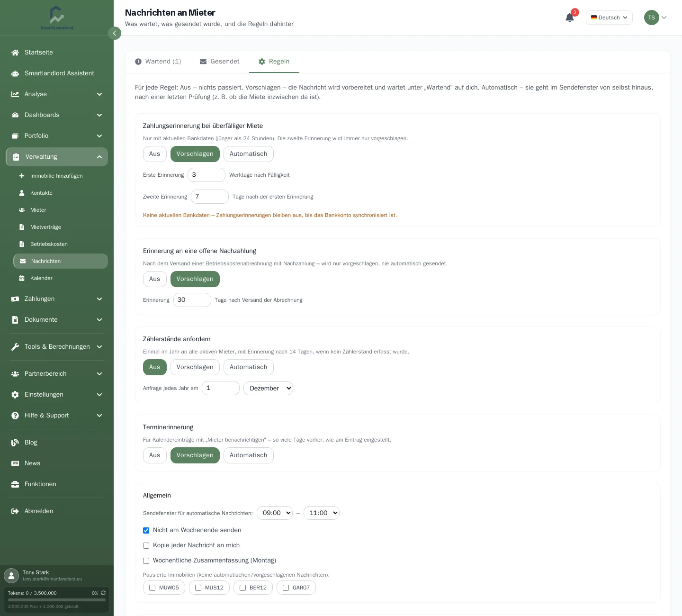The width and height of the screenshot is (682, 616).
Task: Click the token usage progress bar
Action: tap(57, 600)
